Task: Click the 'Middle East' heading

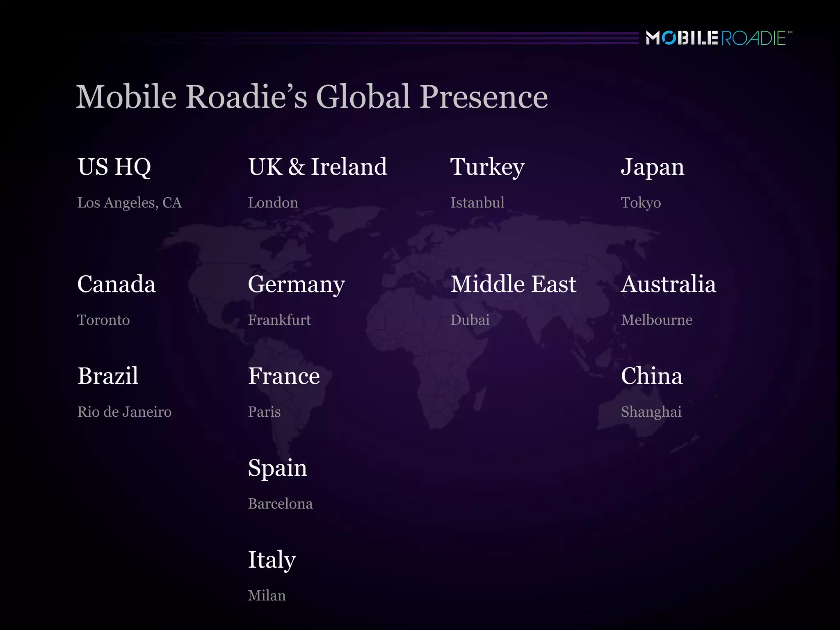Action: (x=514, y=284)
